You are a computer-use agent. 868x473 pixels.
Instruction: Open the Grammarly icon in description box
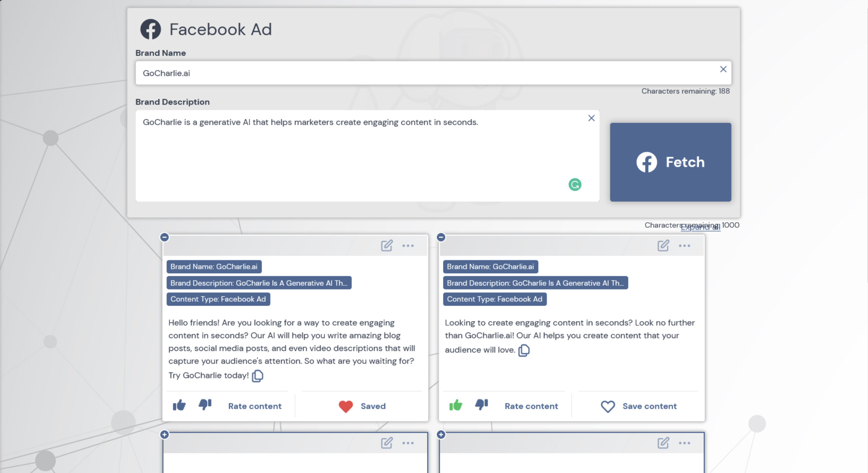tap(575, 185)
